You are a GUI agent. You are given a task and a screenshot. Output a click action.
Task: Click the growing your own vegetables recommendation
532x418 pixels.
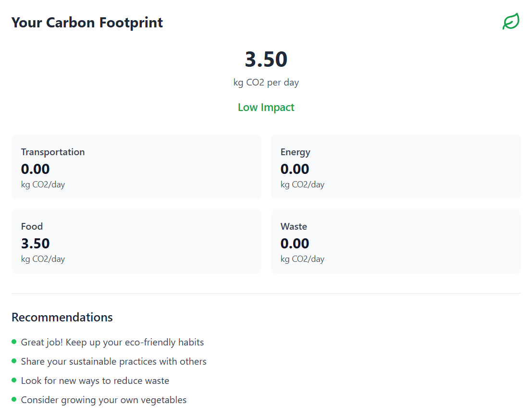(104, 400)
